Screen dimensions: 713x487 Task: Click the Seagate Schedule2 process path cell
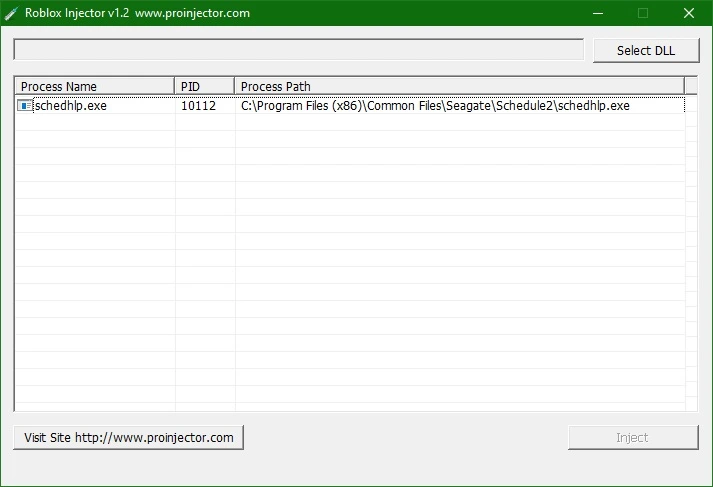[435, 106]
